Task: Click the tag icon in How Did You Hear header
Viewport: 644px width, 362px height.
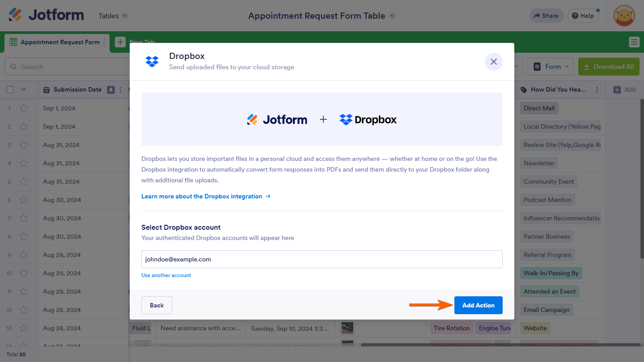Action: (x=524, y=90)
